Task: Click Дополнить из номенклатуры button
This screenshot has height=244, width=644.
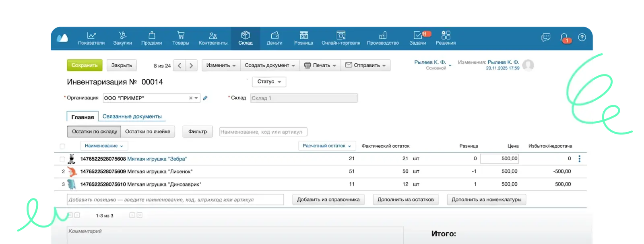Action: tap(487, 200)
